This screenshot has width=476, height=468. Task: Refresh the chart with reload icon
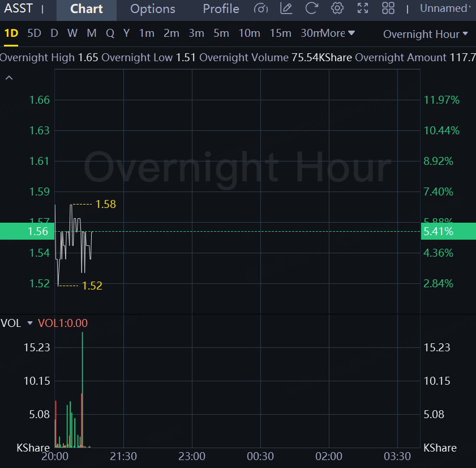tap(312, 8)
